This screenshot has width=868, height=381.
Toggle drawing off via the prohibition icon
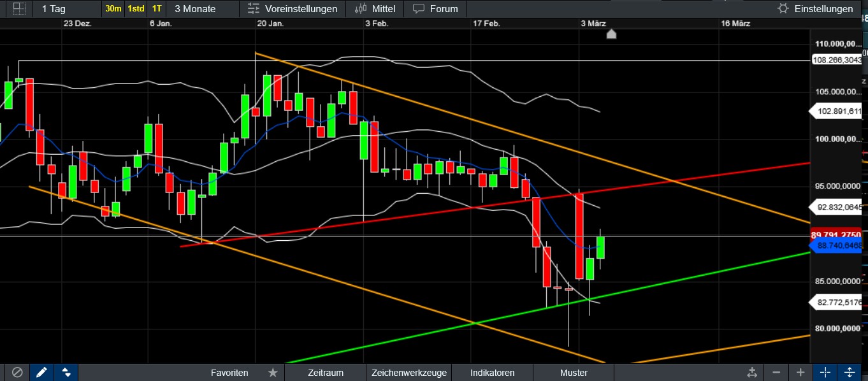coord(18,372)
